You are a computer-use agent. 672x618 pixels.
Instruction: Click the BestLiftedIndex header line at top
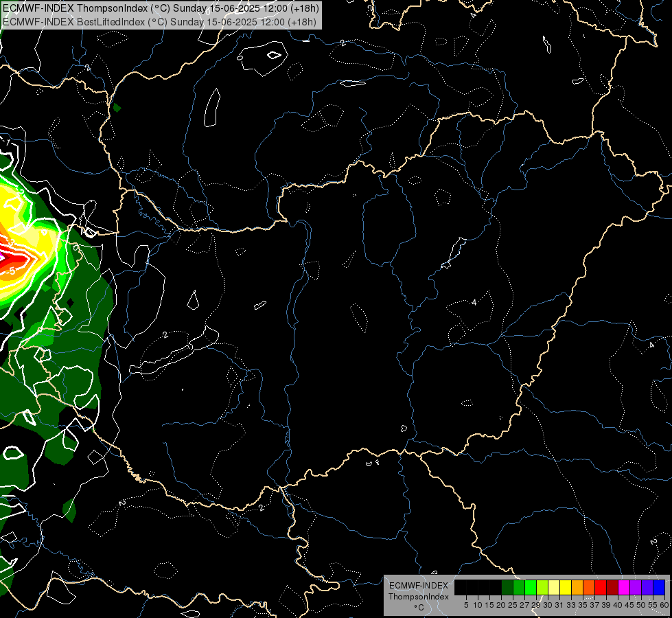click(x=159, y=22)
